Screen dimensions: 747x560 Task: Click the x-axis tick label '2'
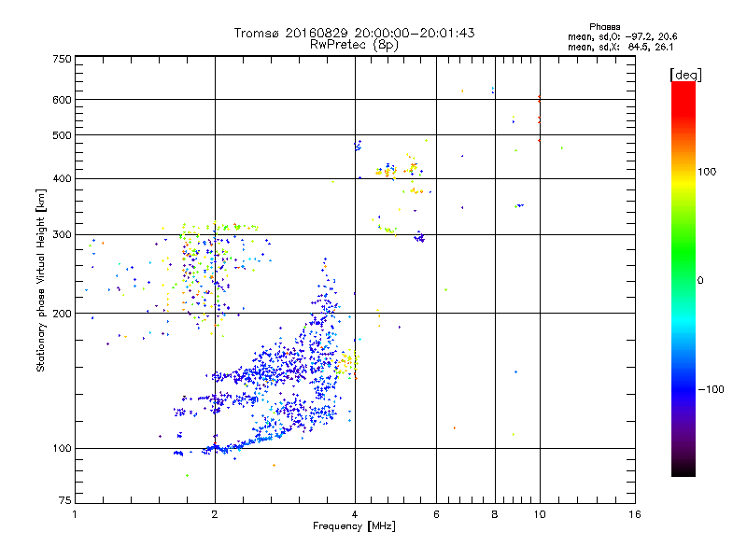(x=215, y=514)
